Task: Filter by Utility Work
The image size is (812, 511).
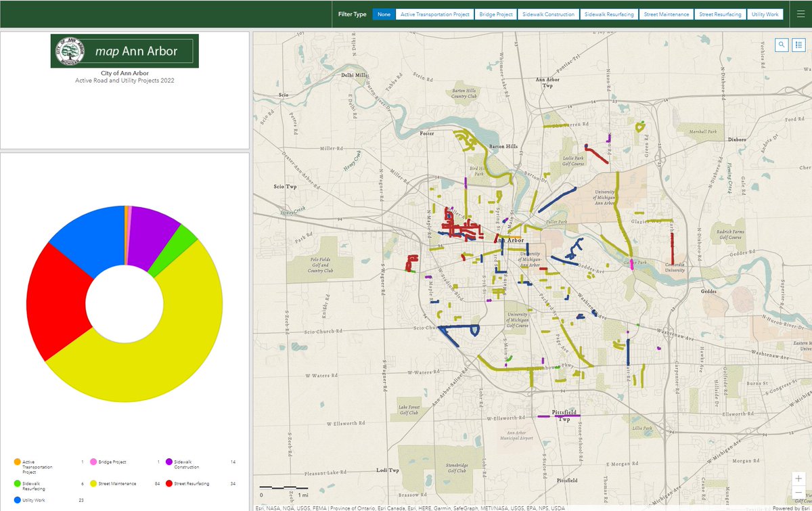Action: pyautogui.click(x=766, y=14)
